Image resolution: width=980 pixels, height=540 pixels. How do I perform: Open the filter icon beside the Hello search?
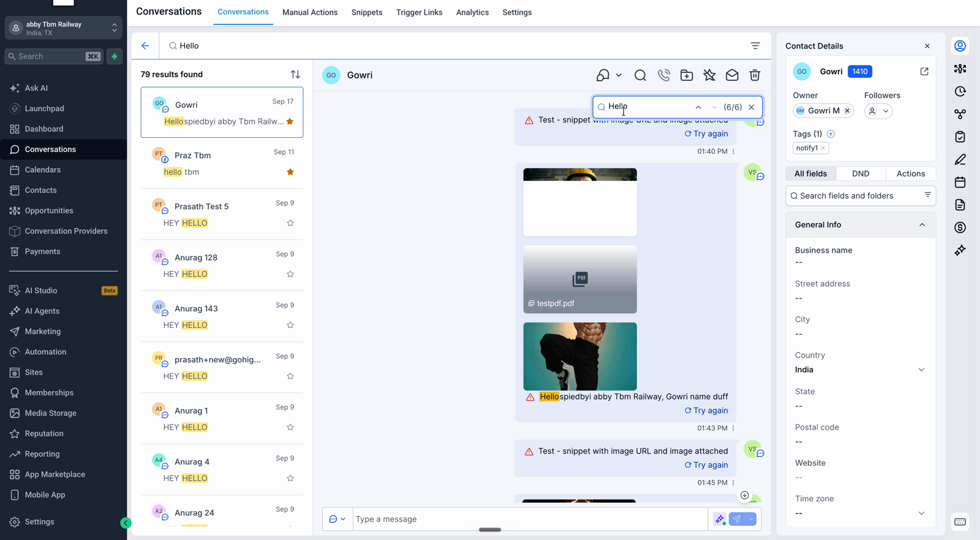[x=755, y=46]
